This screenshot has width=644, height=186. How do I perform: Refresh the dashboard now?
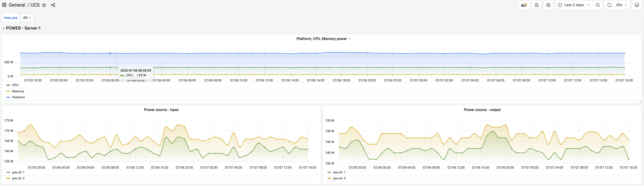[x=609, y=5]
